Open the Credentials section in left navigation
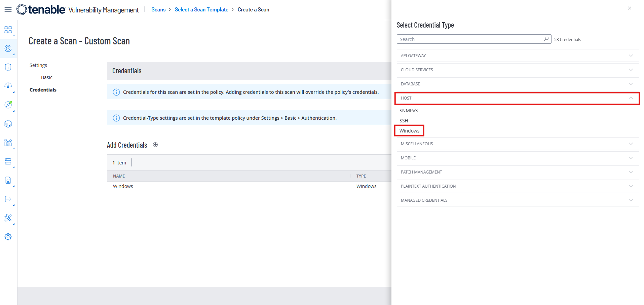The image size is (644, 305). click(x=43, y=90)
